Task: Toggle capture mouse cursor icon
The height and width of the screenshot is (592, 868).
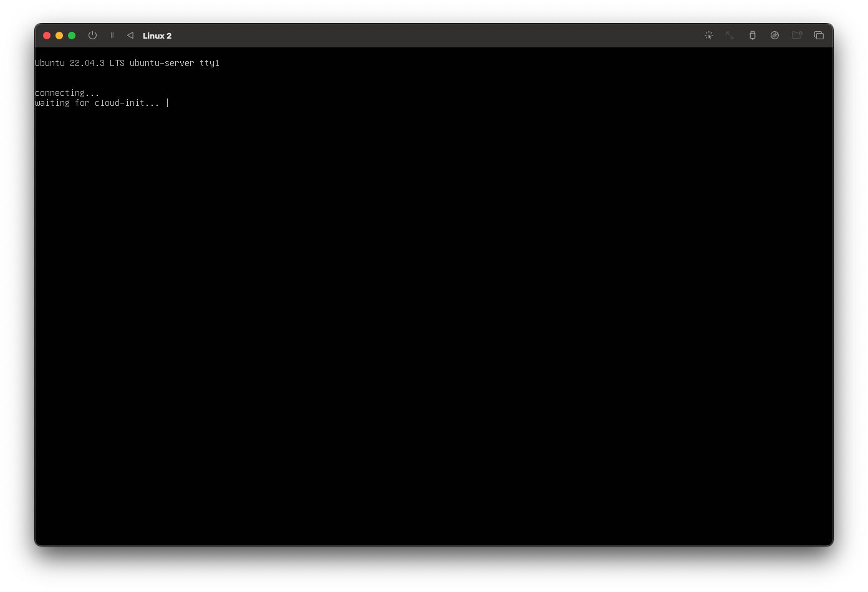Action: (x=709, y=36)
